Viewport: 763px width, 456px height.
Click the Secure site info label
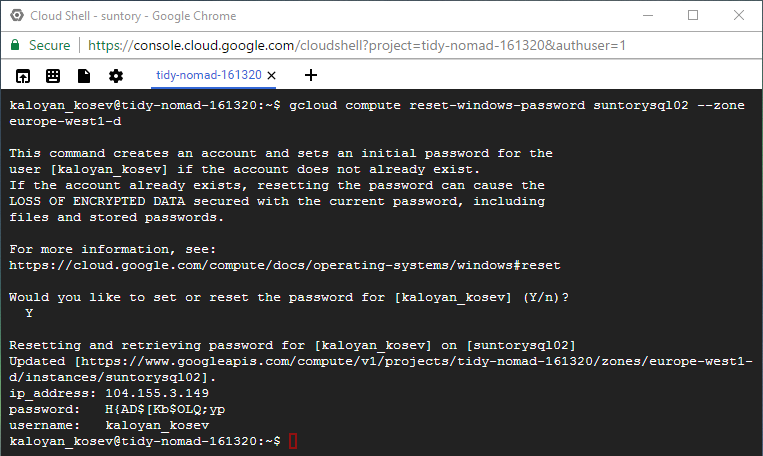point(49,45)
